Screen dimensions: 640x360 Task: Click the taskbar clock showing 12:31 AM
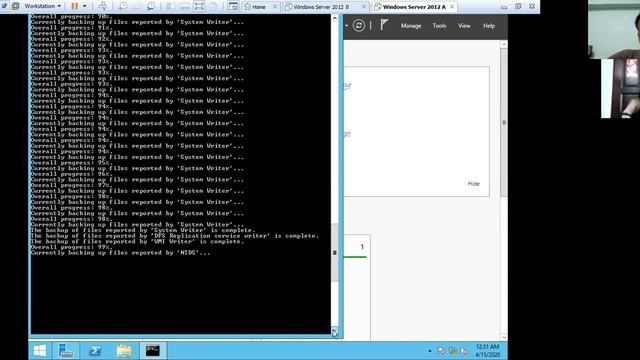pos(487,351)
